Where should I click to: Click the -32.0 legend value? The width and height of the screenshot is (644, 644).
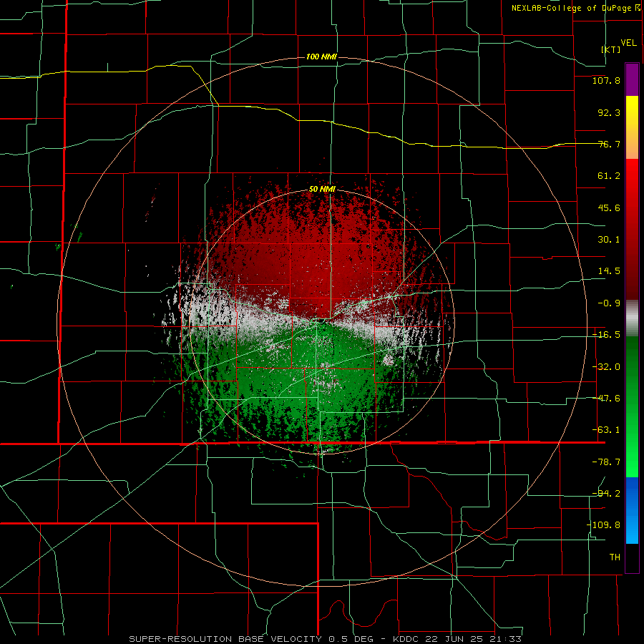pyautogui.click(x=606, y=367)
